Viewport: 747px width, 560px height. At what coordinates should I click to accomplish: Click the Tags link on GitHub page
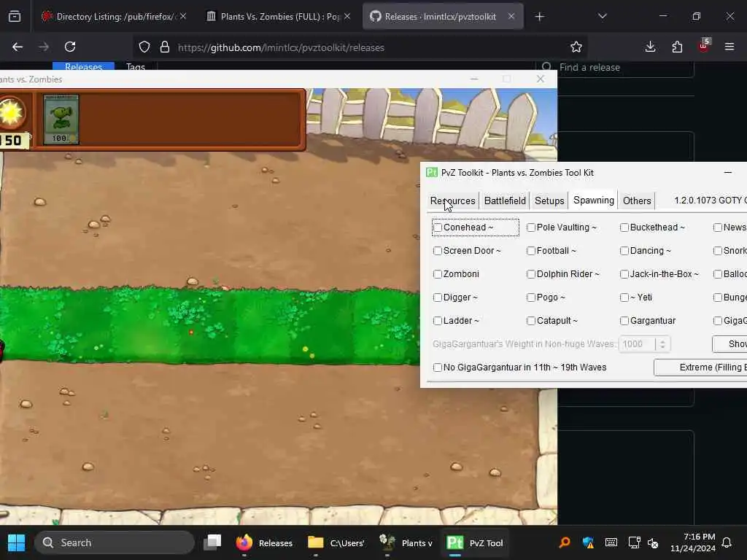point(135,66)
